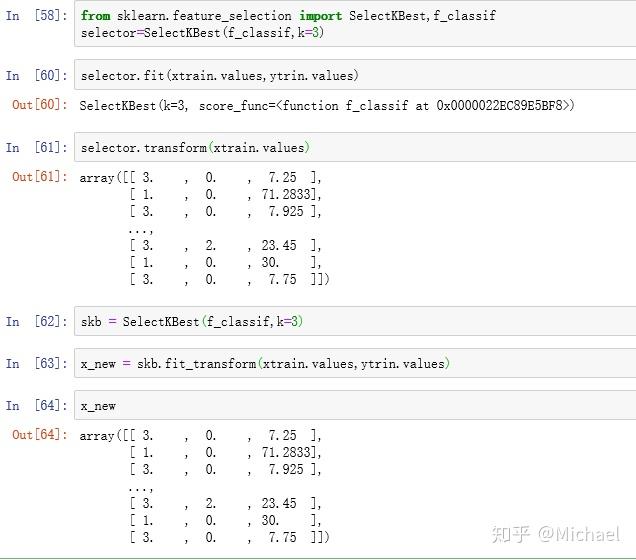Click the array output under Out[64]
This screenshot has height=560, width=636.
pos(204,486)
